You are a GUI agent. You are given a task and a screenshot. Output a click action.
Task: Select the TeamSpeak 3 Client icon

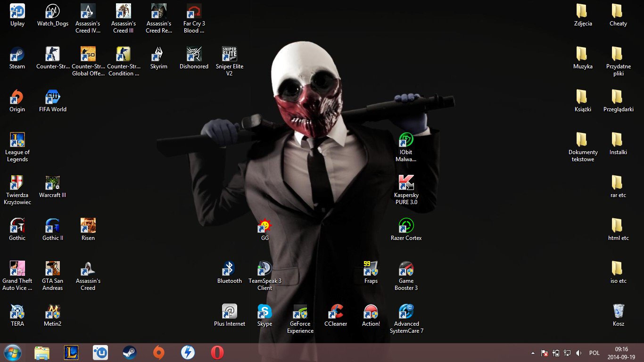click(x=265, y=276)
